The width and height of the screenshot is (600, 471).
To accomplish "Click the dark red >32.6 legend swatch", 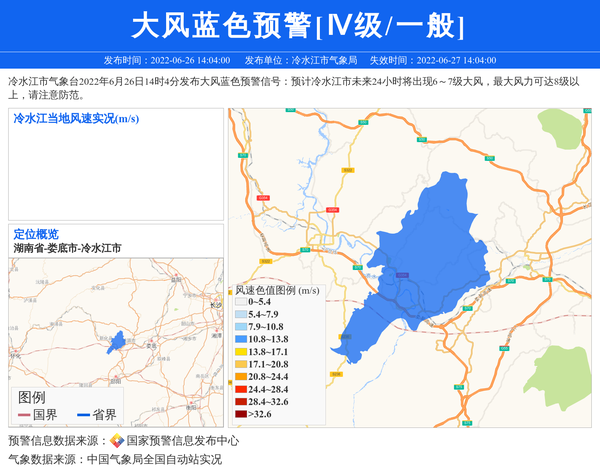I will pos(241,414).
